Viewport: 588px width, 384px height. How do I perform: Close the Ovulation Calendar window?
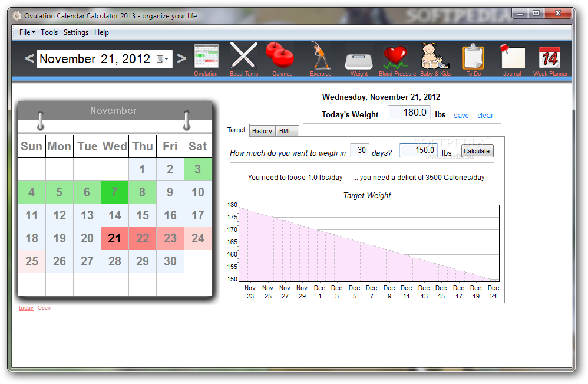click(558, 14)
